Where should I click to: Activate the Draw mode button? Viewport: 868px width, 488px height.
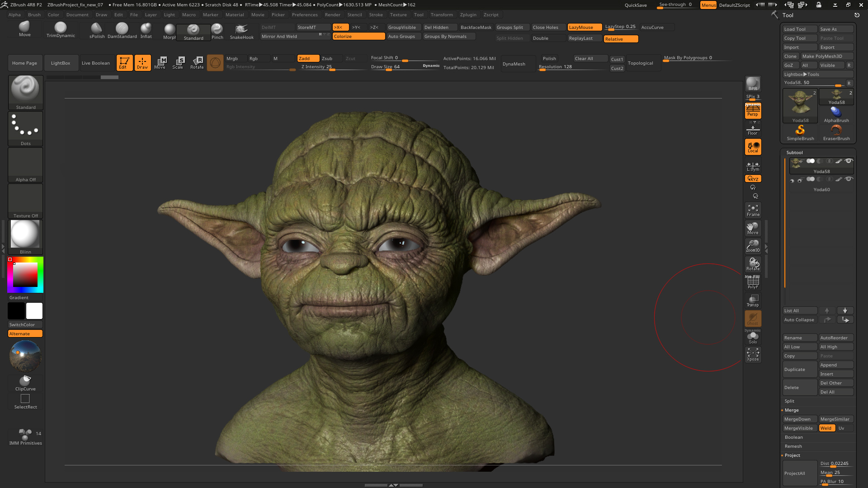(142, 63)
